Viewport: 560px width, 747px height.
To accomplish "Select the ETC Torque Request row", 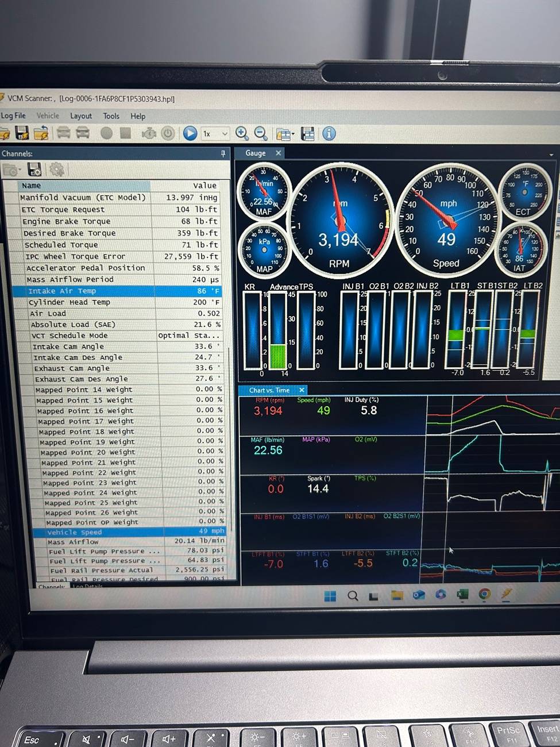I will pyautogui.click(x=120, y=209).
